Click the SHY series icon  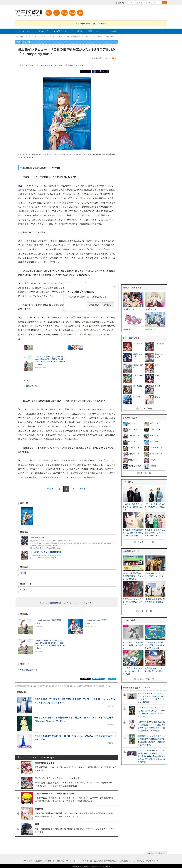[x=149, y=368]
